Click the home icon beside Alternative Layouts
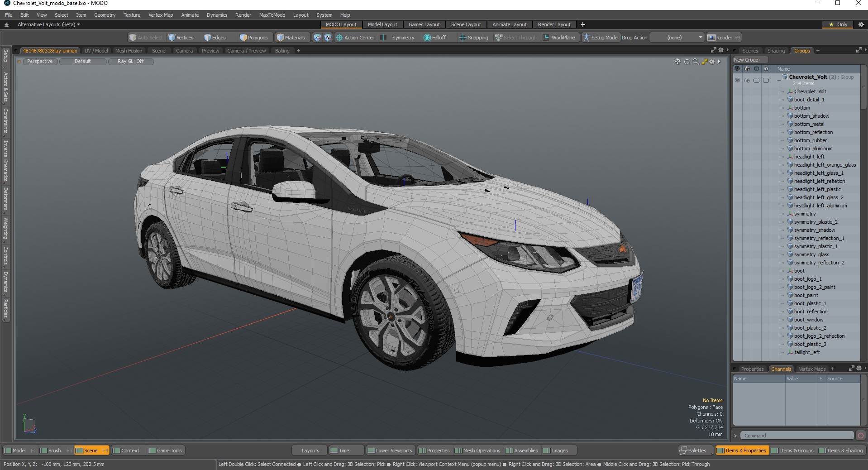Viewport: 868px width, 470px height. tap(6, 24)
